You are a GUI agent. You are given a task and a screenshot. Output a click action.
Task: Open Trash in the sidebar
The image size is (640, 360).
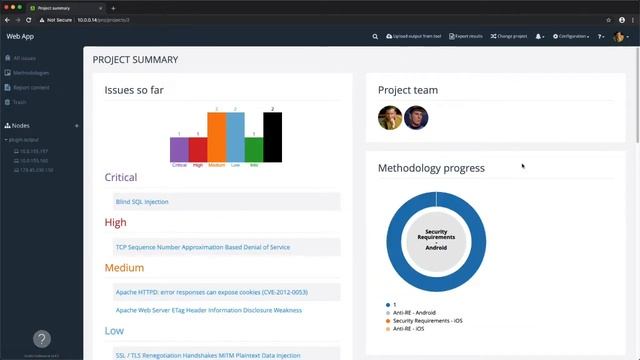[x=16, y=102]
